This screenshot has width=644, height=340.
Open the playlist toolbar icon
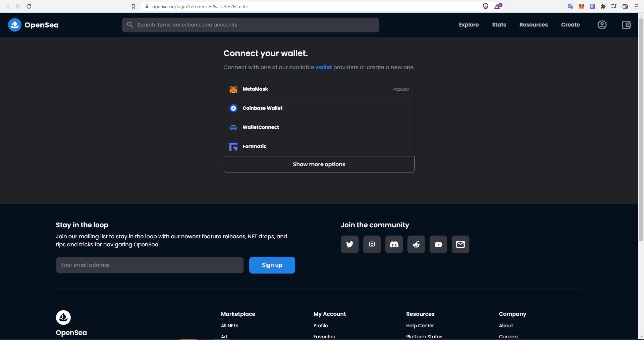[x=614, y=6]
